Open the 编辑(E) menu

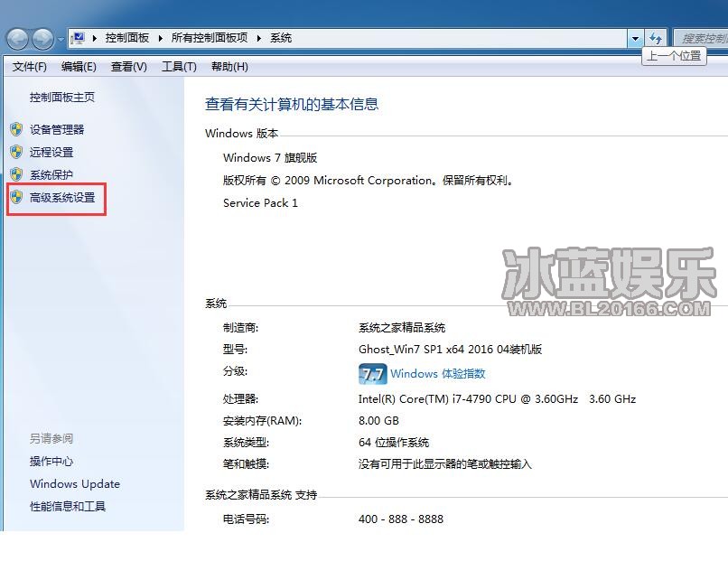click(79, 67)
